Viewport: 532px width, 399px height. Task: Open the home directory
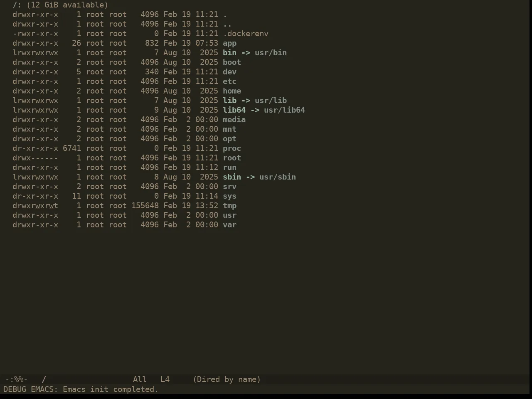232,91
